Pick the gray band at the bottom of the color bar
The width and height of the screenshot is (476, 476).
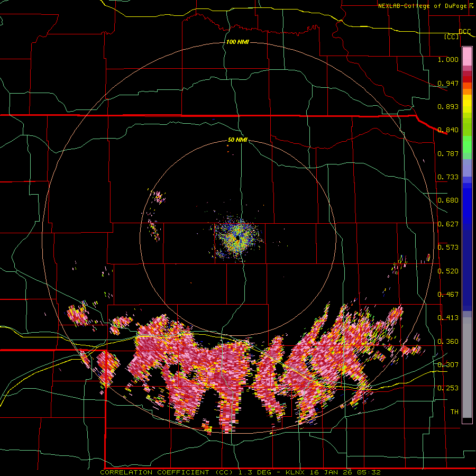pos(467,368)
